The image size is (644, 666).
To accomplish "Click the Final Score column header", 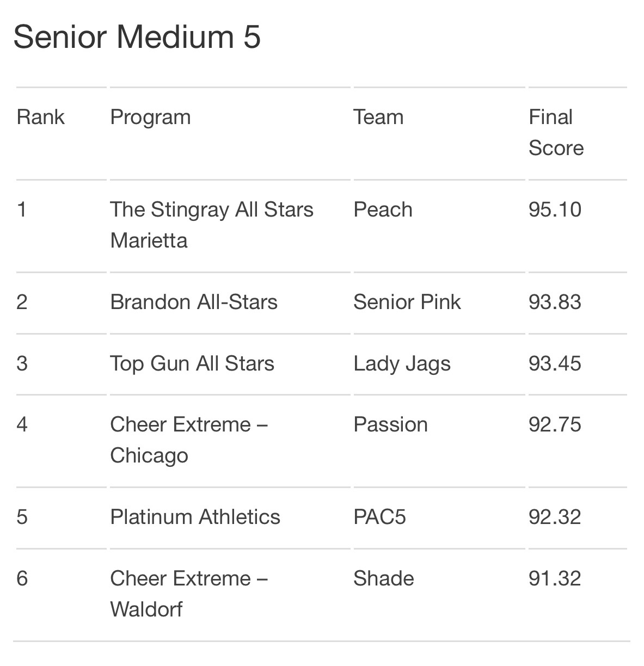I will tap(556, 133).
